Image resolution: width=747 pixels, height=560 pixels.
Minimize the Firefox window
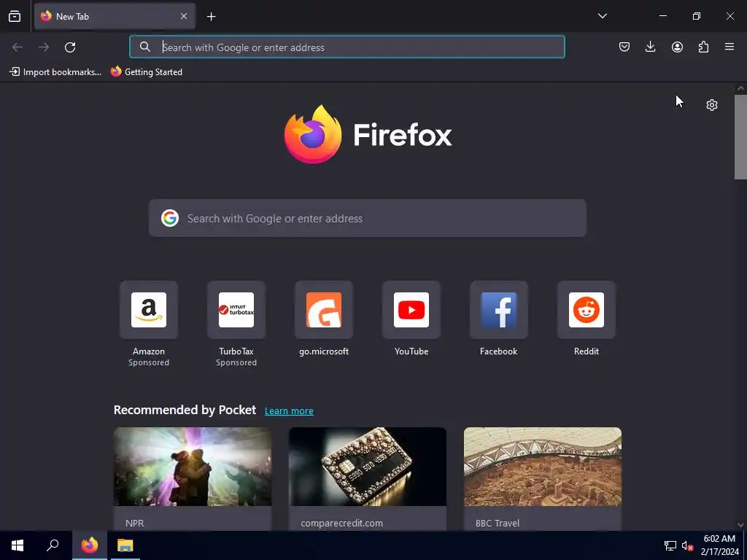click(x=662, y=16)
